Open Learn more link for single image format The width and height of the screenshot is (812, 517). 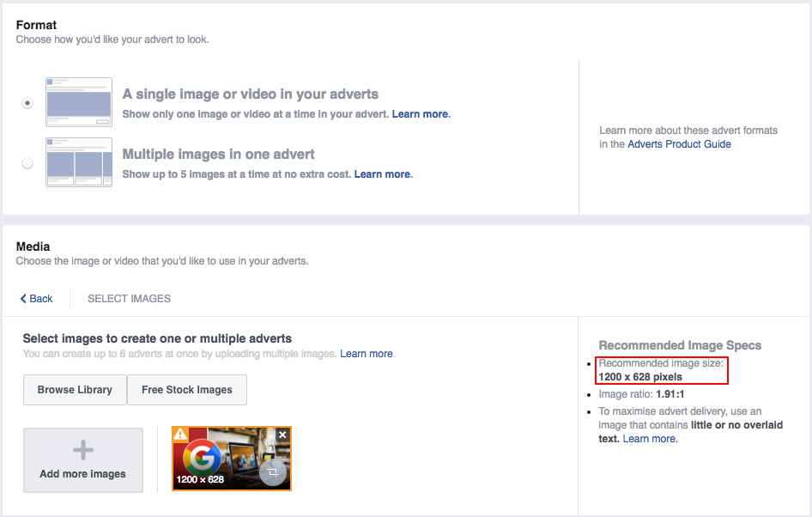[x=421, y=114]
